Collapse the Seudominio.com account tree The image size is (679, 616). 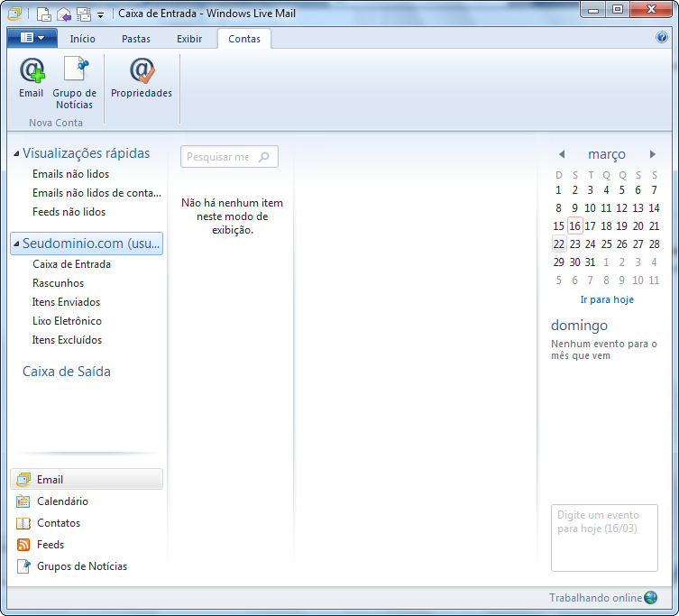pyautogui.click(x=16, y=244)
